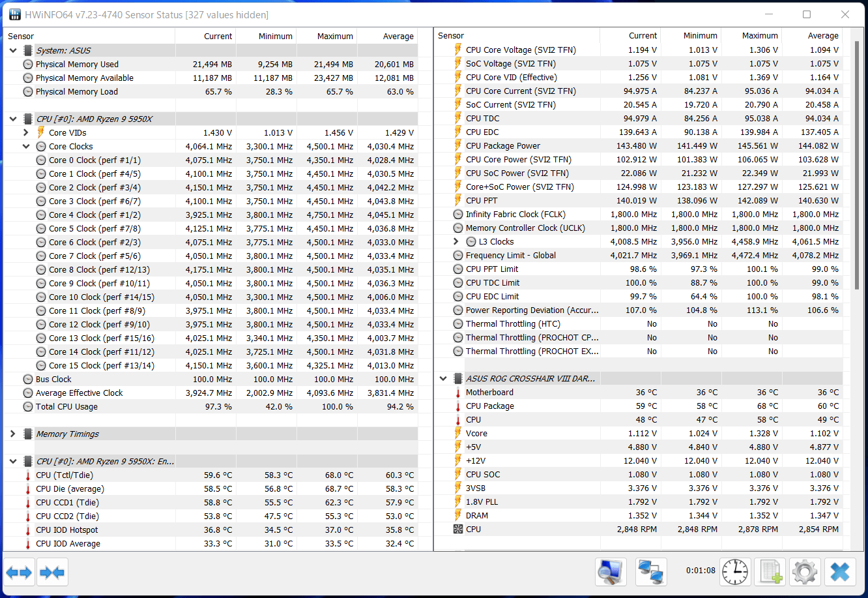
Task: Select the CPU CCD1 (Tdie) row
Action: pos(210,503)
